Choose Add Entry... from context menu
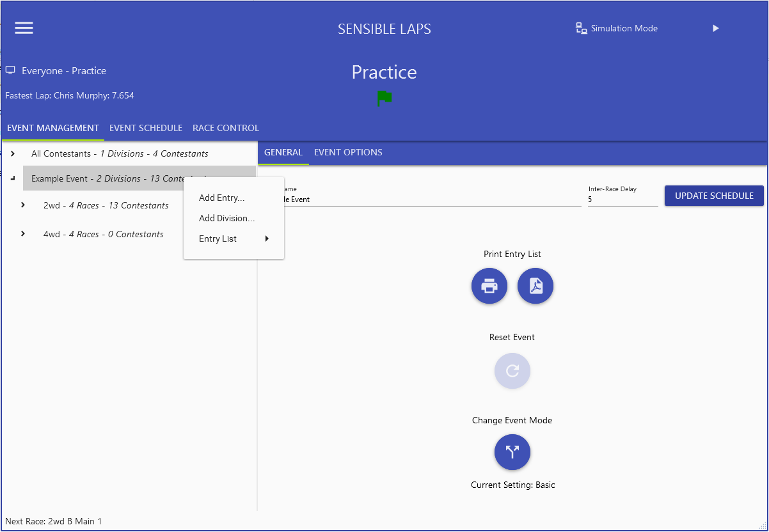 221,198
